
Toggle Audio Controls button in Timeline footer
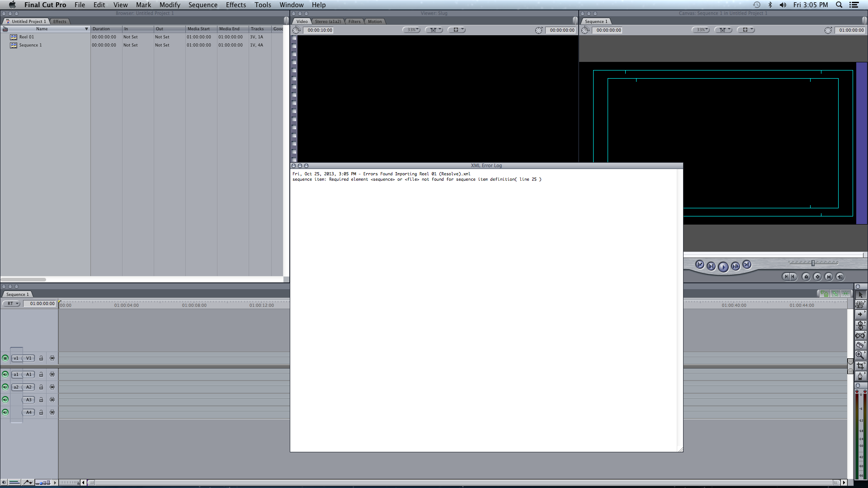click(4, 482)
